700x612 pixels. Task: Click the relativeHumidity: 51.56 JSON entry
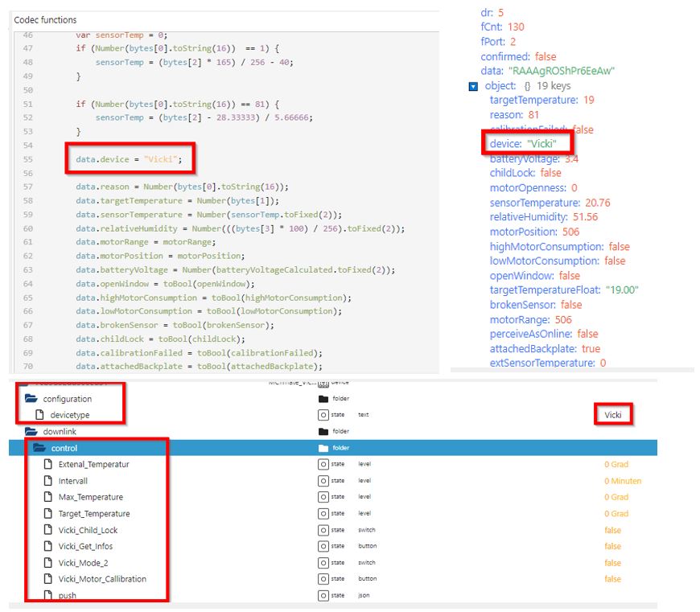(x=543, y=217)
